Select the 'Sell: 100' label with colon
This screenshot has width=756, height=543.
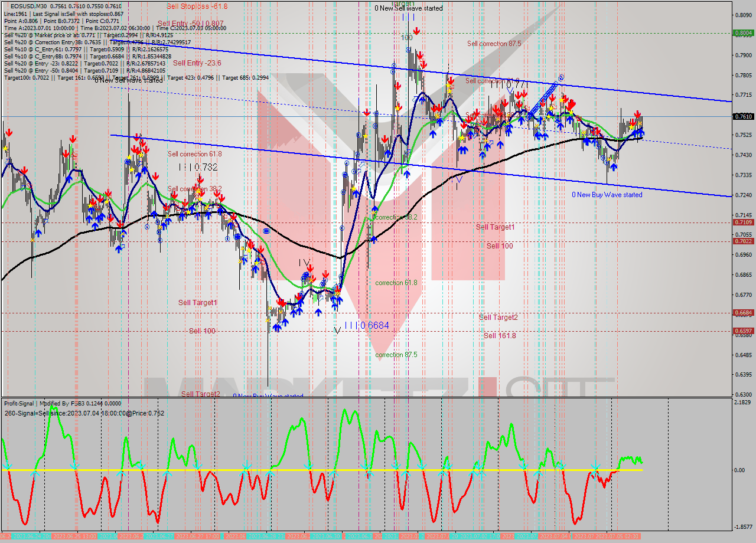click(x=202, y=331)
